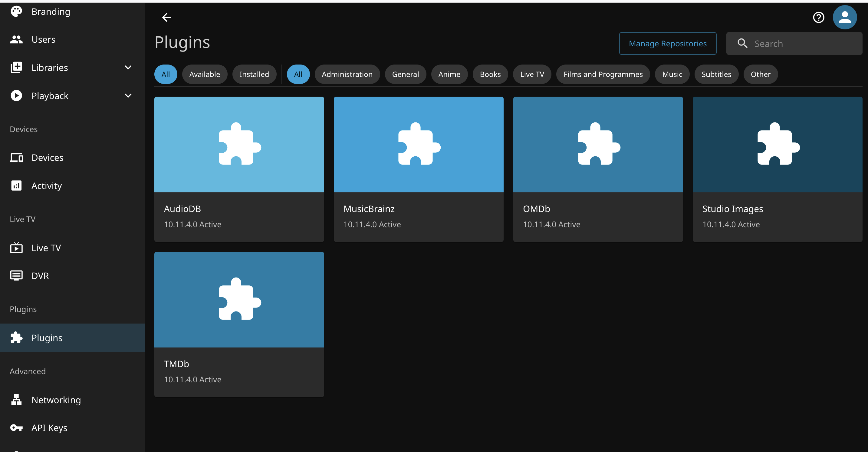Open the user profile avatar
The height and width of the screenshot is (452, 868).
844,17
